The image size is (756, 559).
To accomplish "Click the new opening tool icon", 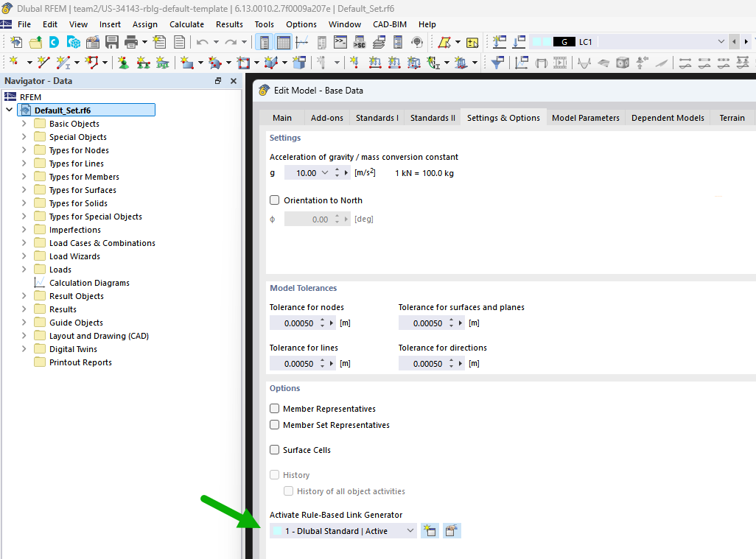I will tap(243, 62).
